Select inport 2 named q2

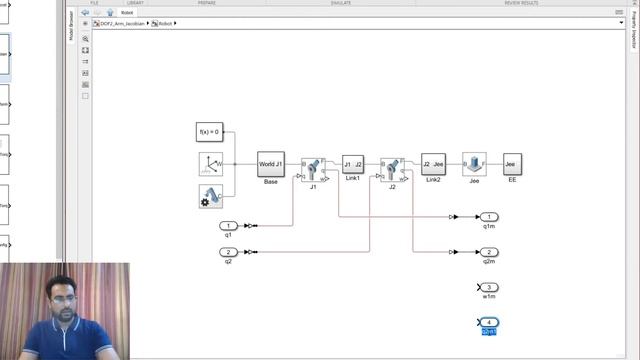[228, 252]
